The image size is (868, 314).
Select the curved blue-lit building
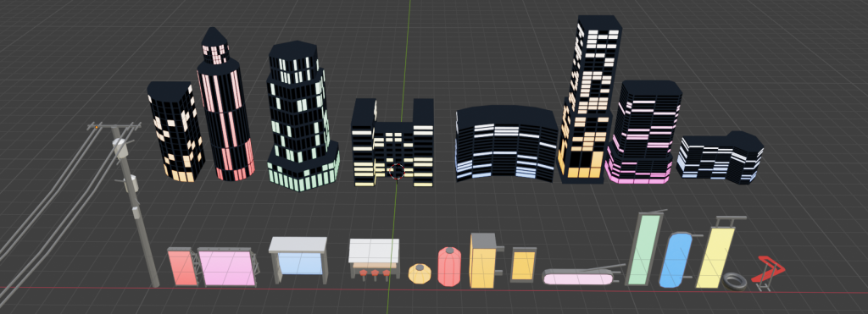(x=507, y=144)
